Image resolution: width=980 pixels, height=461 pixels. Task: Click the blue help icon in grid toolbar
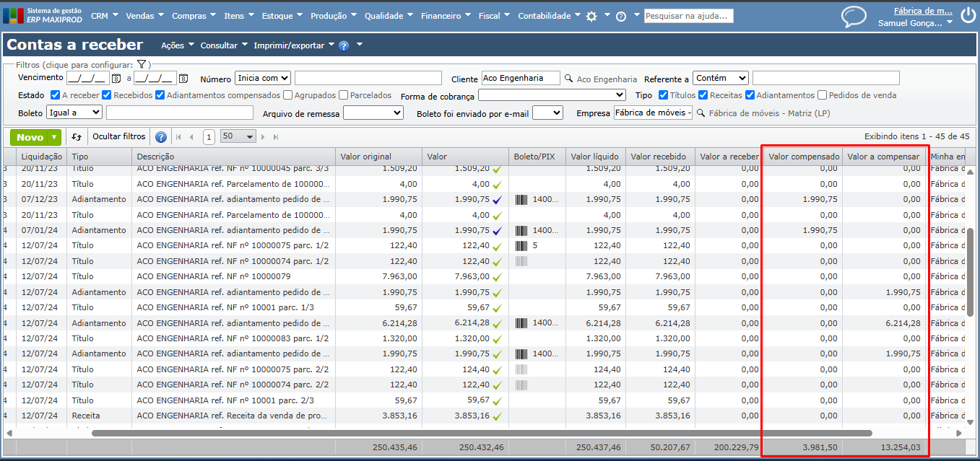pos(161,137)
